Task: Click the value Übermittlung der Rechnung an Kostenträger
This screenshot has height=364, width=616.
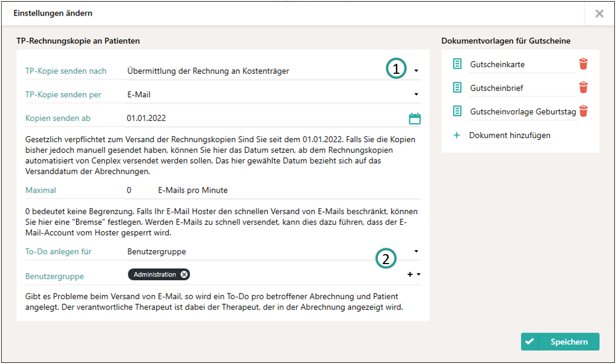Action: 208,71
